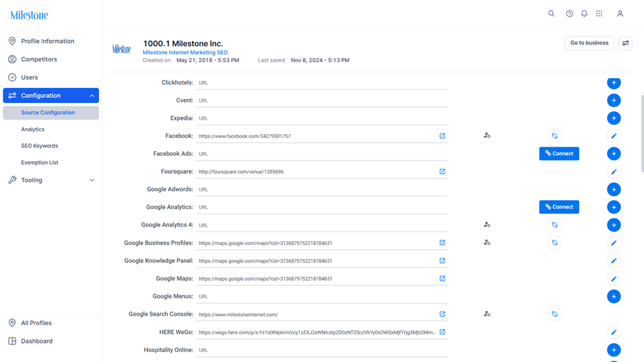Viewport: 644px width, 362px height.
Task: Add an Expedia source with plus button
Action: tap(614, 118)
